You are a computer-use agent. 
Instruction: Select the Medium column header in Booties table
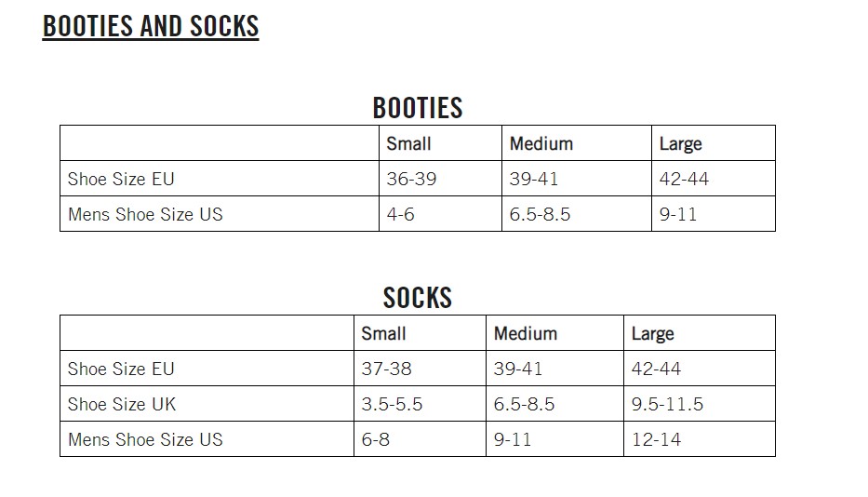pyautogui.click(x=541, y=144)
